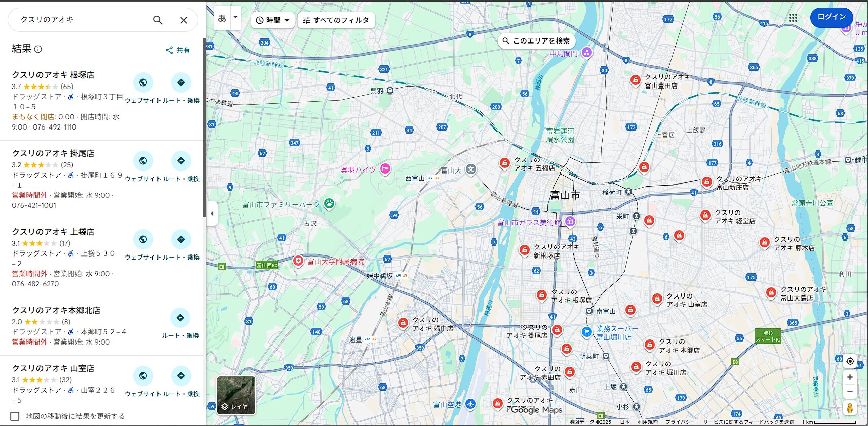This screenshot has width=868, height=426.
Task: Open すべてのフィルタ menu
Action: [x=336, y=20]
